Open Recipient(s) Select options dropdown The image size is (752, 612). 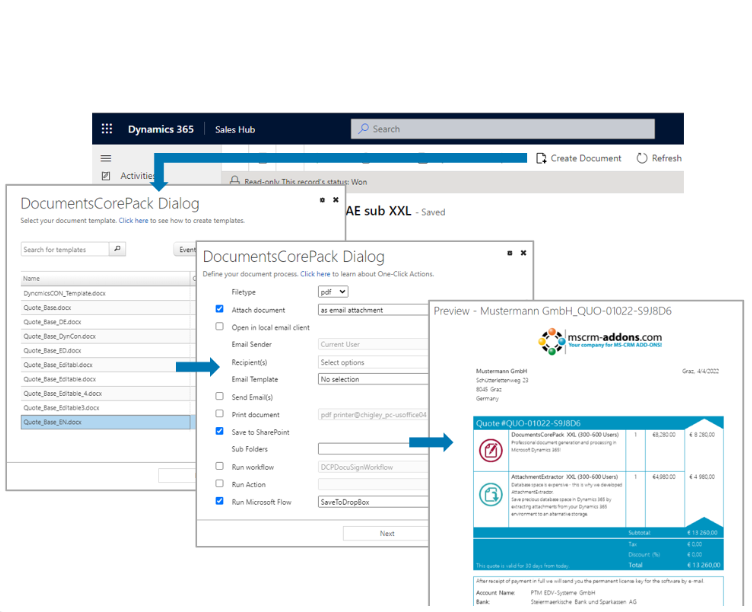coord(373,362)
